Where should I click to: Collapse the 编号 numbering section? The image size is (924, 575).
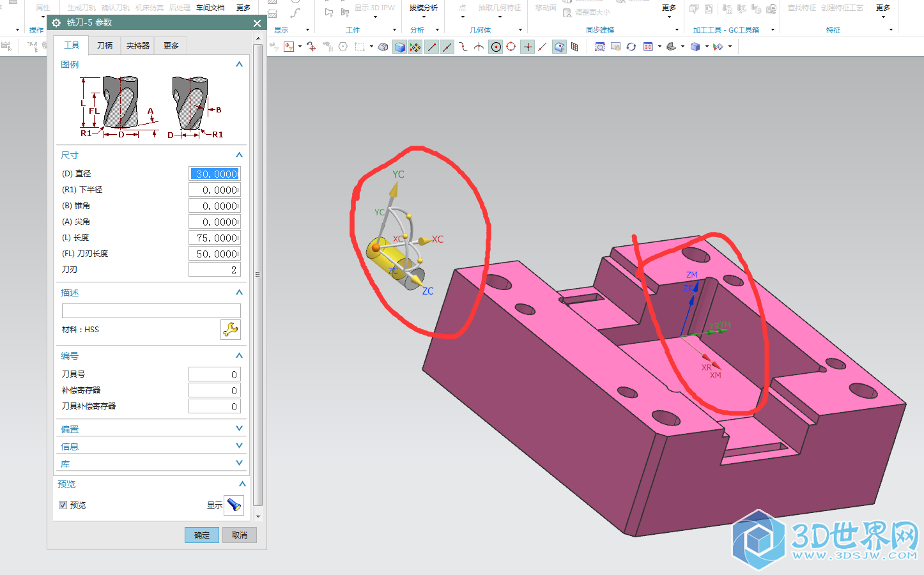[239, 355]
